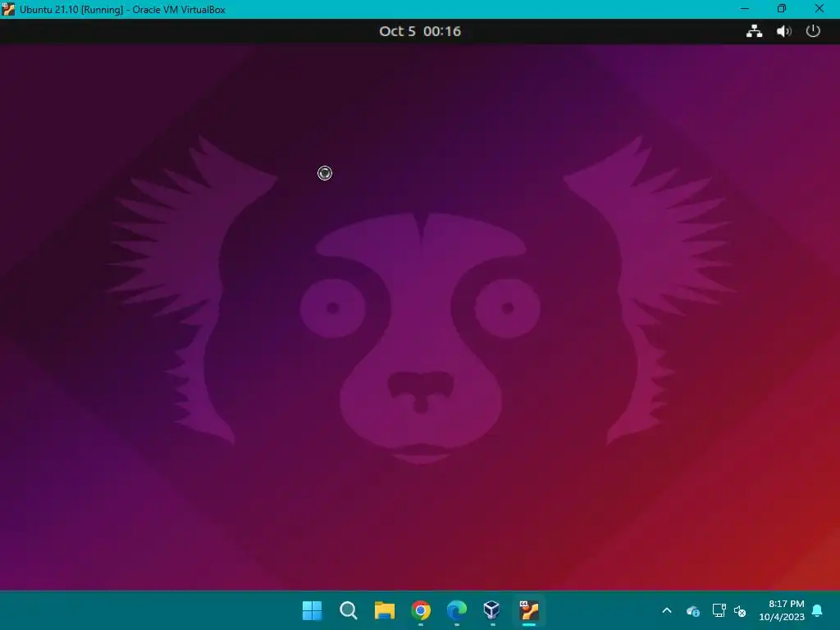Open Windows taskbar search
This screenshot has height=630, width=840.
pyautogui.click(x=348, y=610)
